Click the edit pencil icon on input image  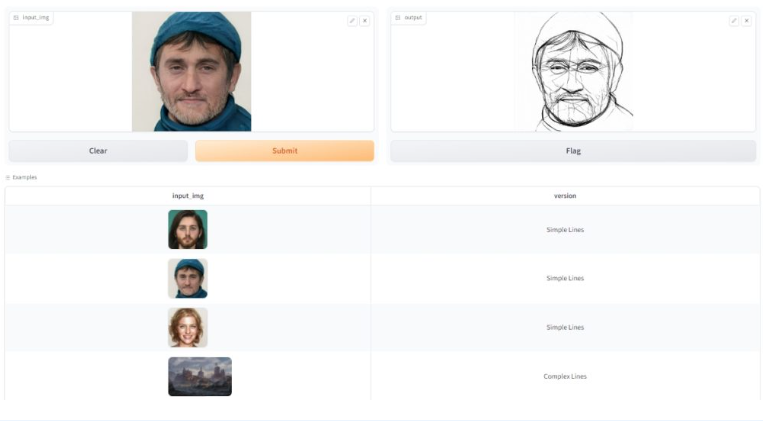tap(352, 20)
